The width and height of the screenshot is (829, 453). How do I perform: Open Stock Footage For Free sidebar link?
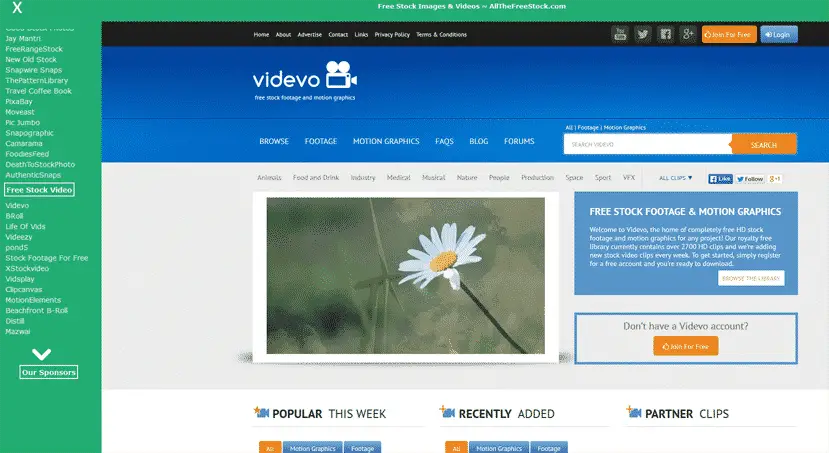(x=47, y=258)
